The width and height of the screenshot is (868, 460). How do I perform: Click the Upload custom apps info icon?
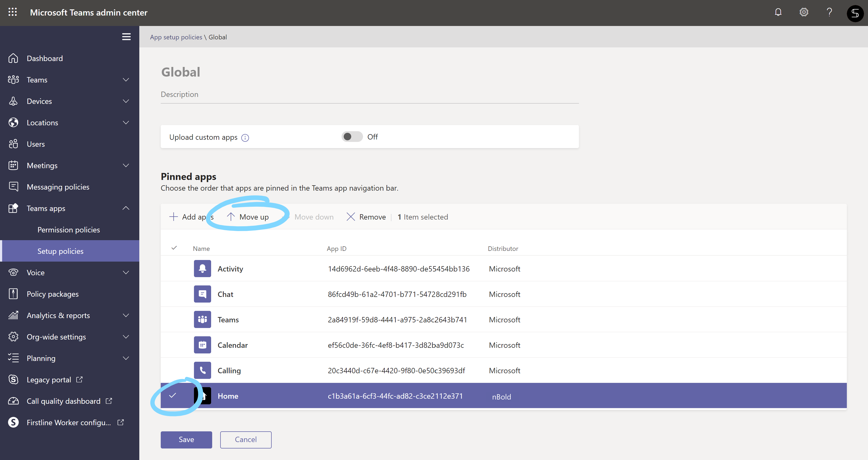[x=245, y=138]
